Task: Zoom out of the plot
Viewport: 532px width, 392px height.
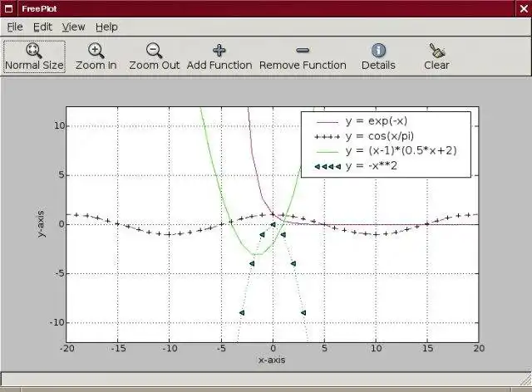Action: [x=154, y=56]
